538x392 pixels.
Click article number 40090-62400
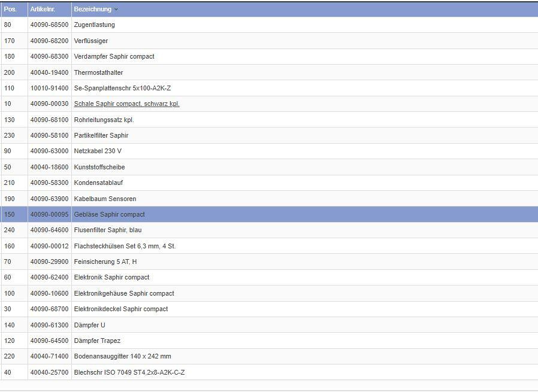pos(49,278)
